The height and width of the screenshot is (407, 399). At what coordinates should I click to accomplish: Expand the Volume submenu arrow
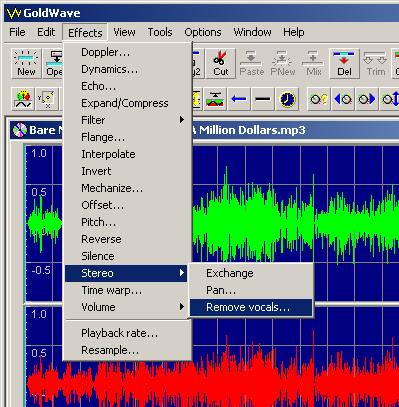click(182, 307)
